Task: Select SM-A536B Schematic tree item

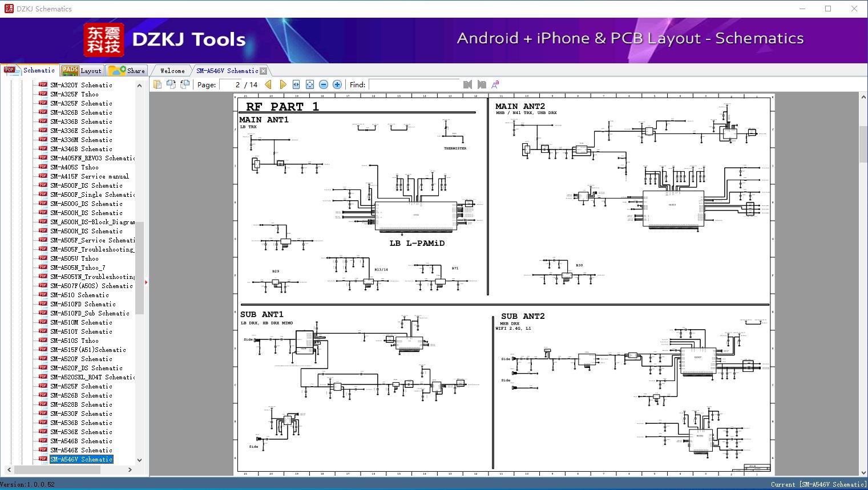Action: (81, 423)
